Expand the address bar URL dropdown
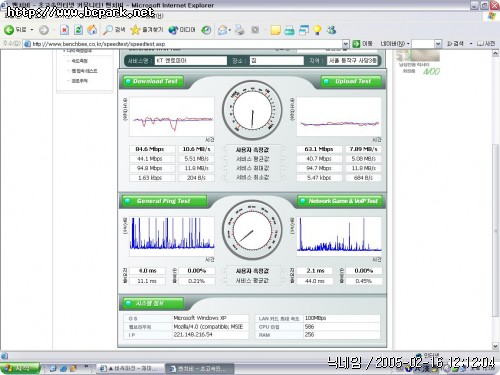Viewport: 500px width, 375px height. pyautogui.click(x=346, y=44)
